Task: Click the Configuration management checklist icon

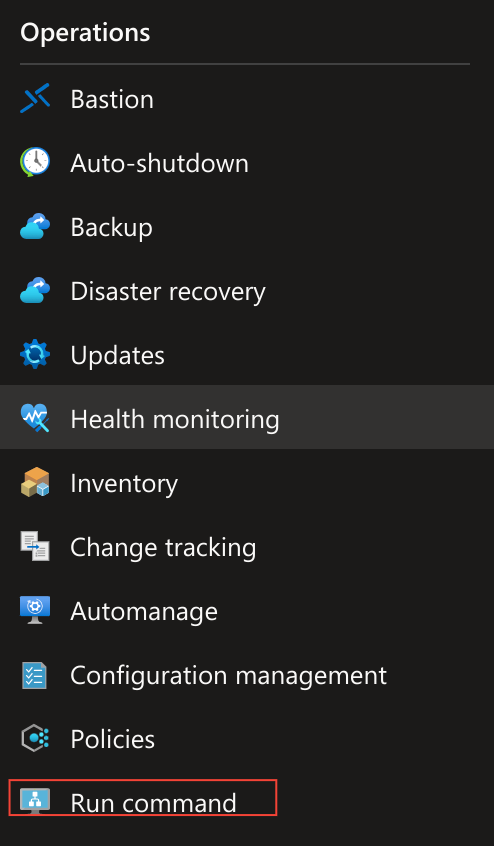Action: 35,674
